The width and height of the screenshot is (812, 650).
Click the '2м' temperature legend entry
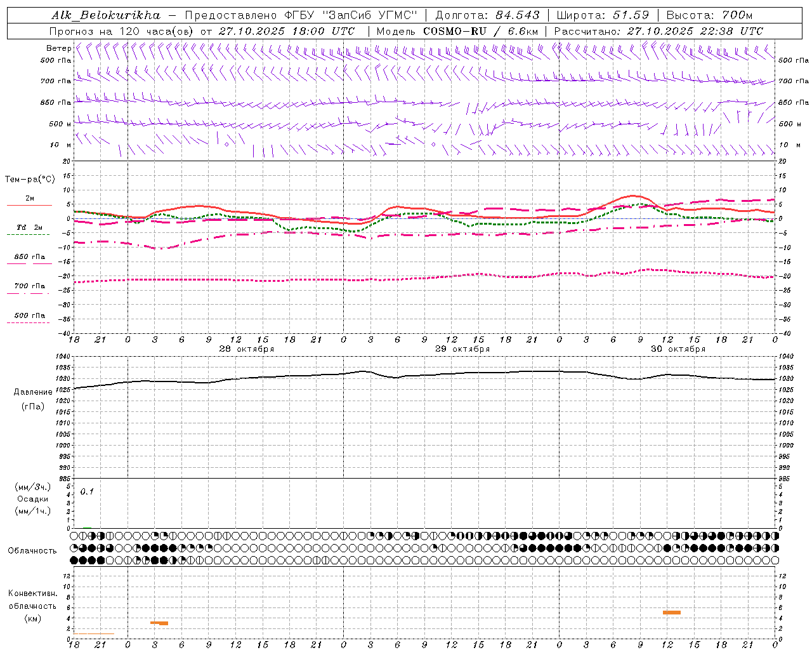[30, 198]
